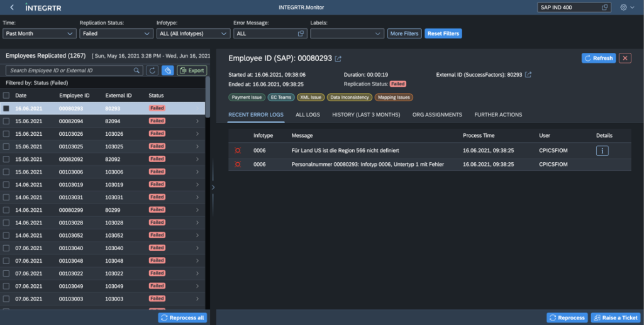Open the Labels dropdown
Screen dimensions: 644x325
(x=347, y=33)
